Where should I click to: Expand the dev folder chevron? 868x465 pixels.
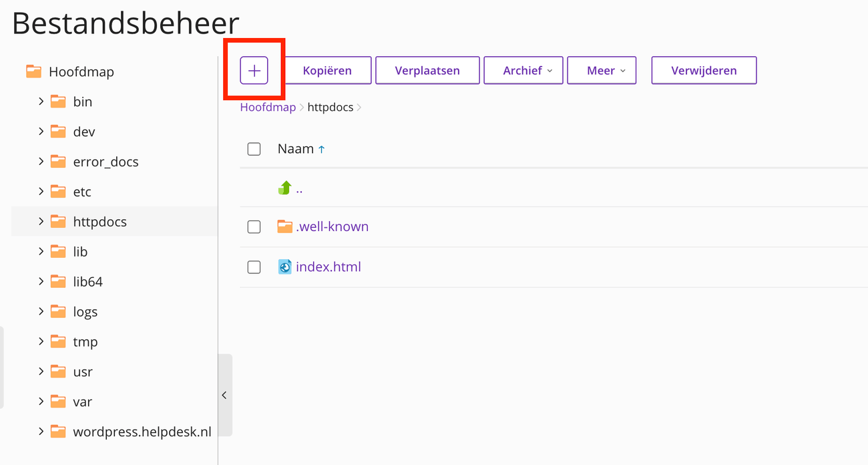click(x=41, y=132)
